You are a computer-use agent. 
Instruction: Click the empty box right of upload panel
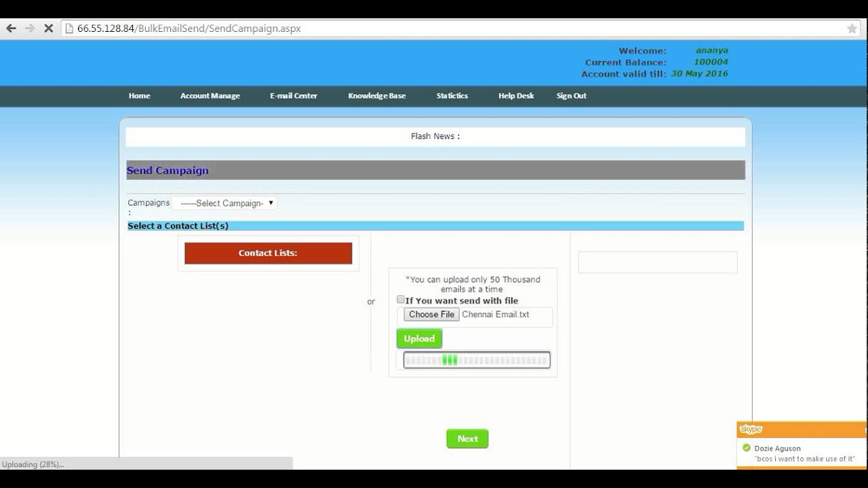(657, 262)
